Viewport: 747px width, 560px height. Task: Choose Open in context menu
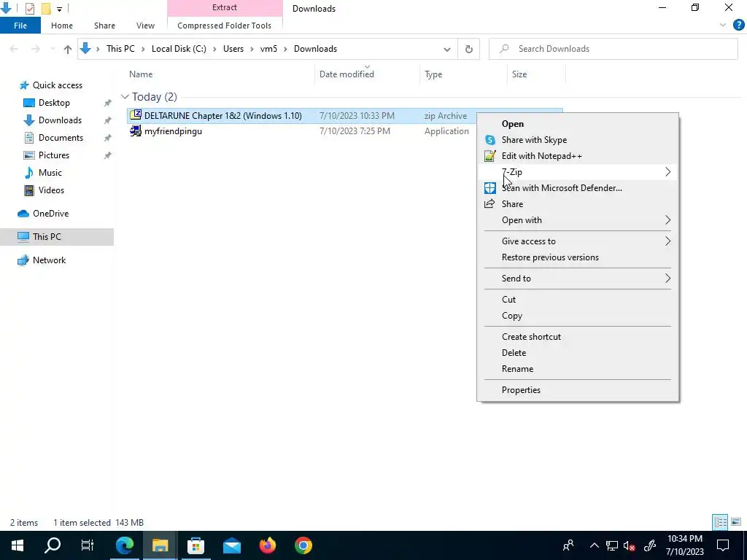point(578,124)
